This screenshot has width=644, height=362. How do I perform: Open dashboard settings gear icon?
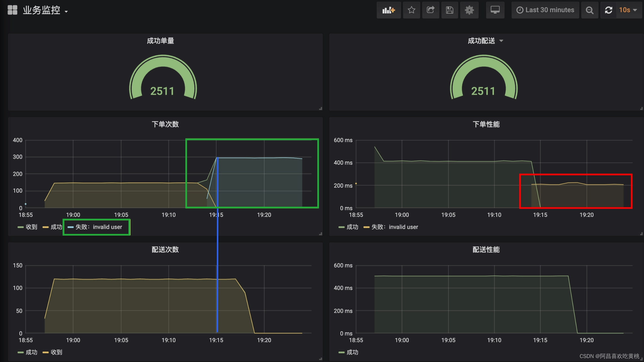(469, 10)
